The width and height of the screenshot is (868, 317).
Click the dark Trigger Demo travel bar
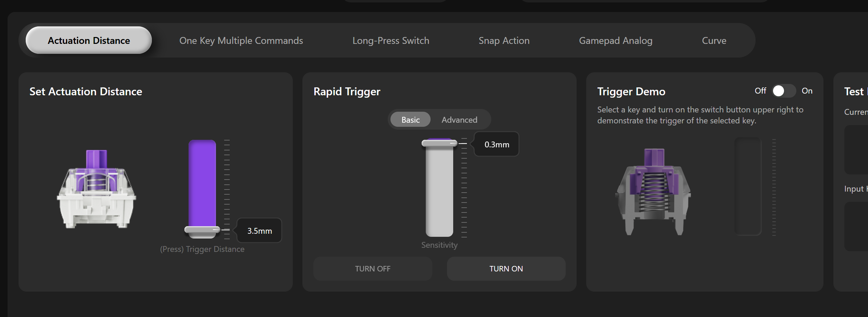pyautogui.click(x=748, y=186)
